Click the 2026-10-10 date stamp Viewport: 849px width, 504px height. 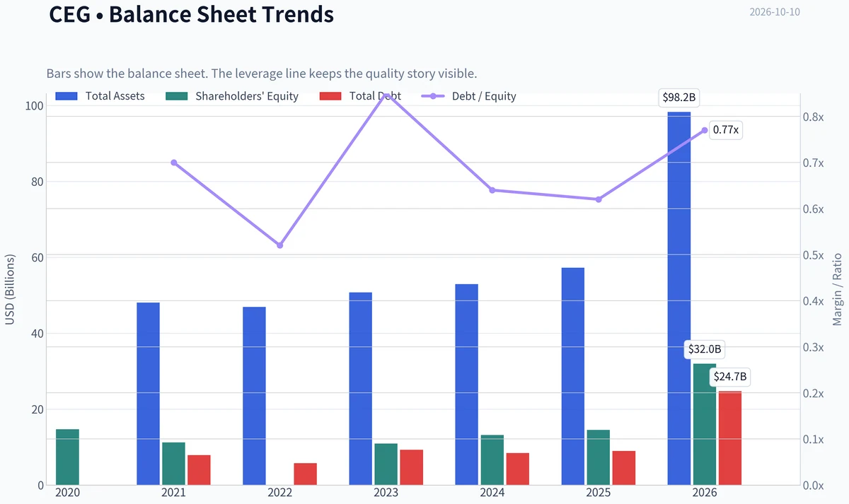[775, 12]
